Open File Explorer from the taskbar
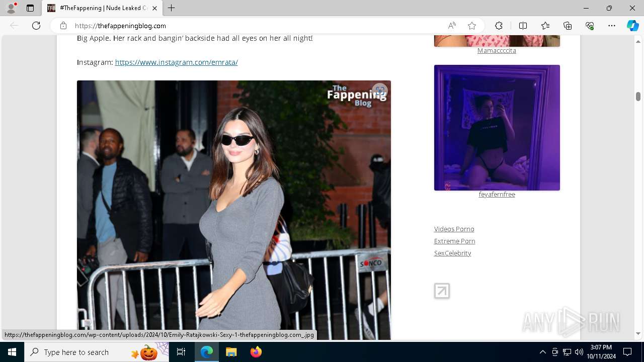 231,352
